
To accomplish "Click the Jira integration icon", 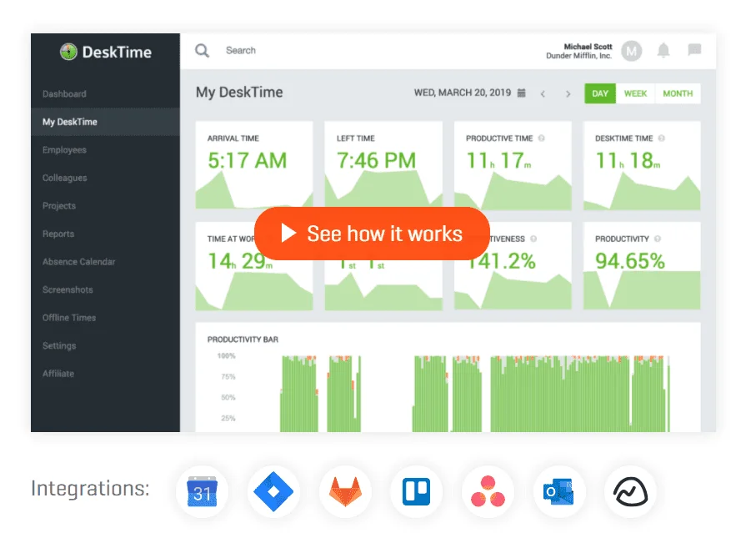I will [x=273, y=492].
